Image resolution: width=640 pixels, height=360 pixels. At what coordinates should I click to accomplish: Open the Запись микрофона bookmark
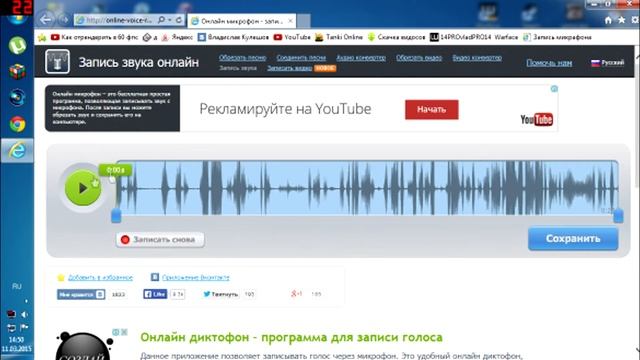[x=557, y=37]
